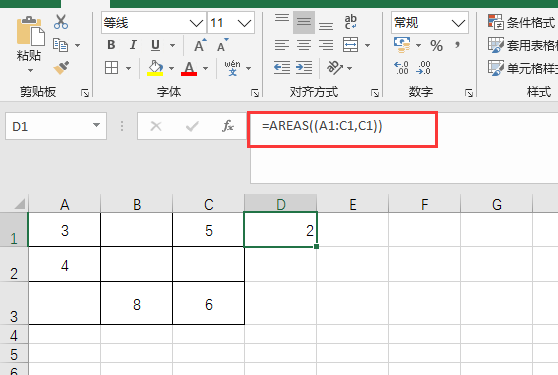Click the Increase Decimal icon
558x375 pixels.
coord(401,68)
